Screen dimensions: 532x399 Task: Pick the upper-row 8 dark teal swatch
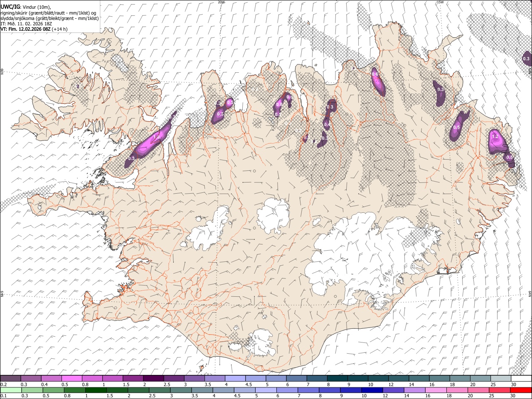[337, 378]
